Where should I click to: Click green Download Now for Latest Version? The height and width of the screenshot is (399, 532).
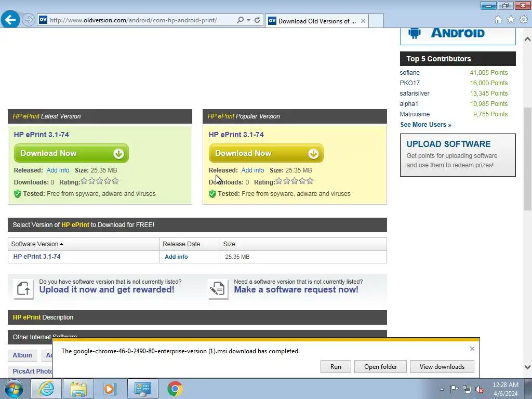pyautogui.click(x=71, y=153)
